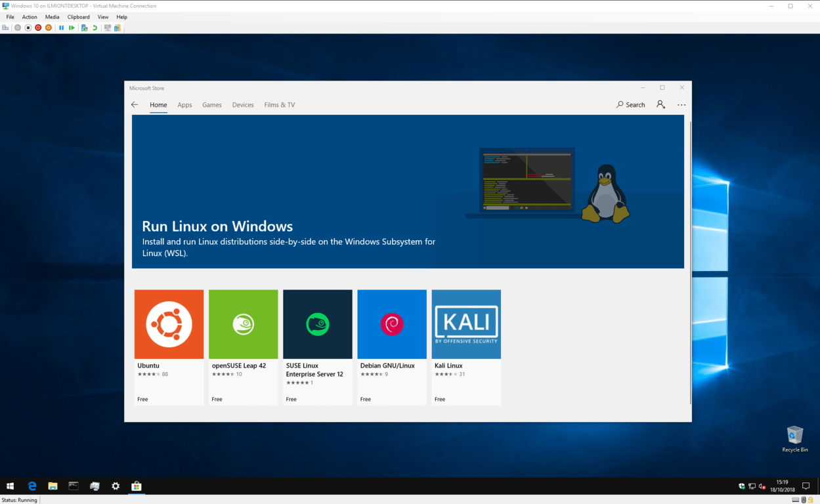Open the Windows Start menu

pos(11,486)
